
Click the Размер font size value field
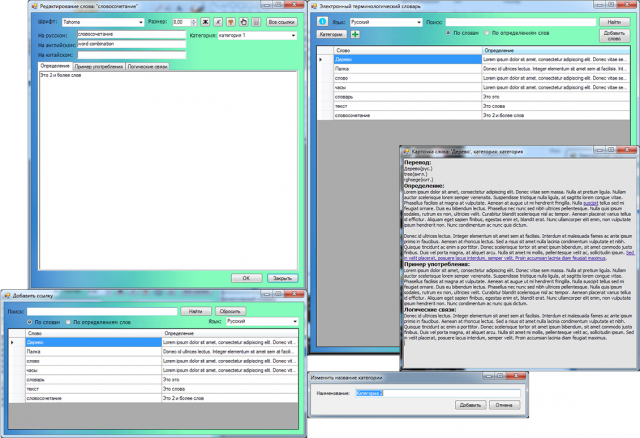pyautogui.click(x=181, y=22)
